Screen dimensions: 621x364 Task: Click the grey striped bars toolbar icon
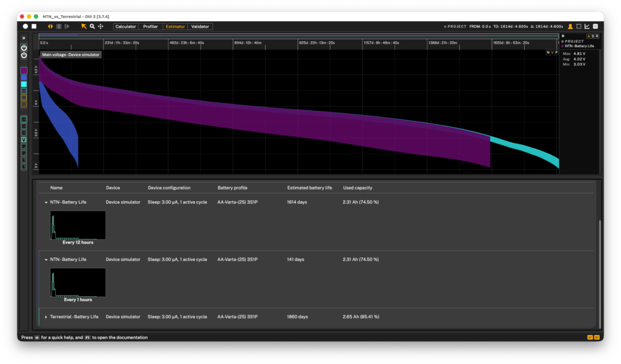tap(59, 27)
